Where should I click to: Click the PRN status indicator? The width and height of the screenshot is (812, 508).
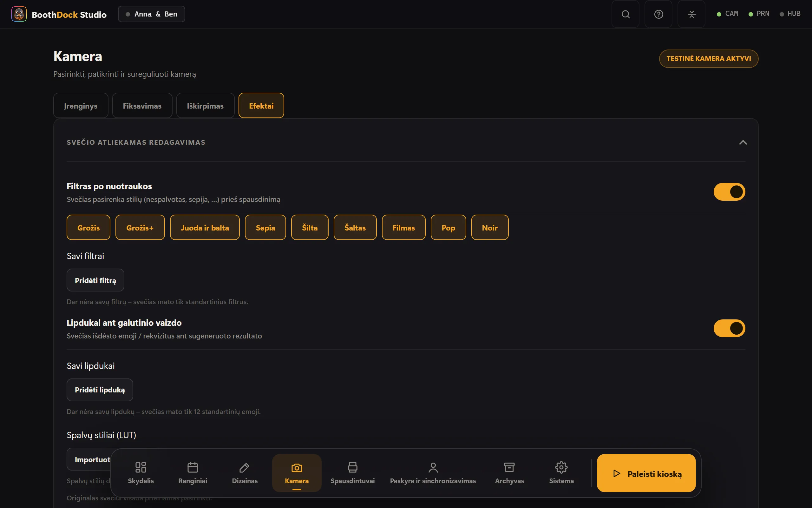(x=759, y=14)
